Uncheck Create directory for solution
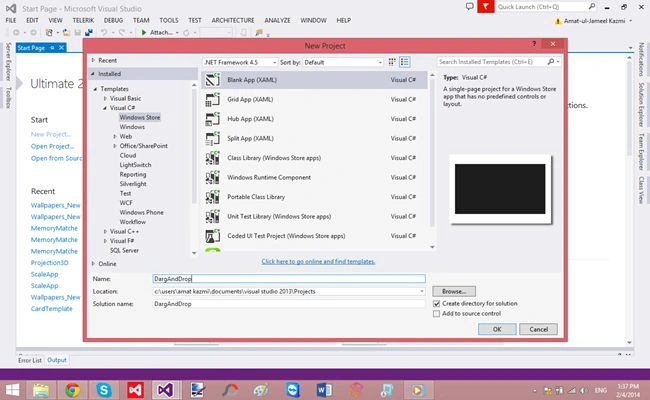650x400 pixels. click(437, 304)
